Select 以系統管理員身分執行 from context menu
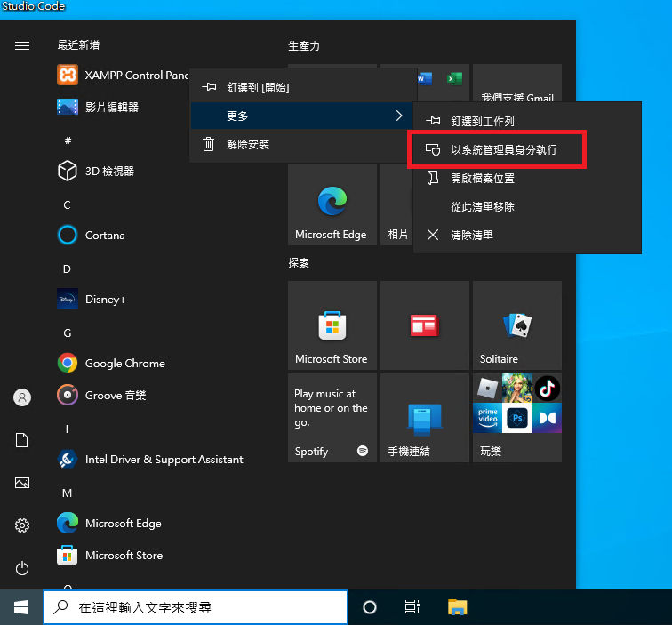 click(x=503, y=150)
